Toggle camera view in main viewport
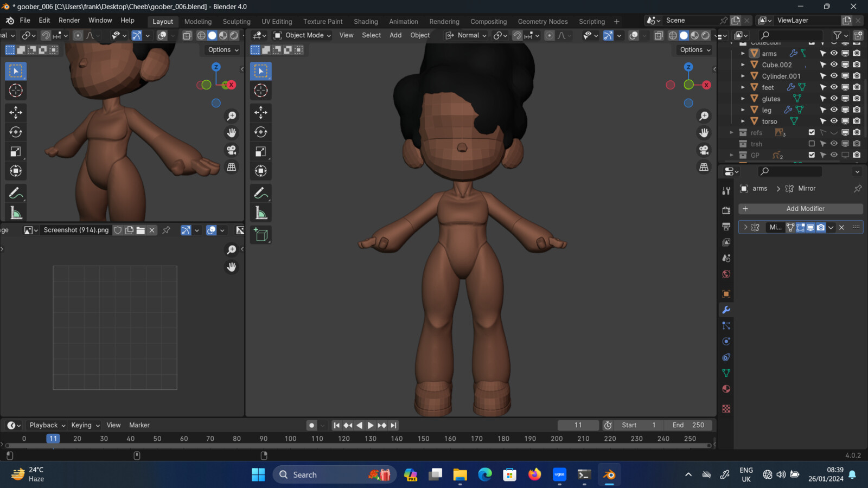The height and width of the screenshot is (488, 868). click(x=704, y=150)
